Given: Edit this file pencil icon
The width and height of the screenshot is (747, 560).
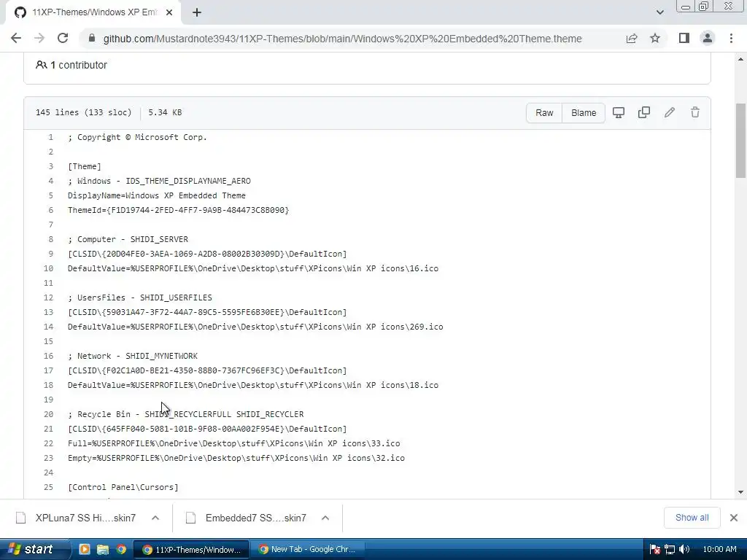Looking at the screenshot, I should [x=670, y=113].
